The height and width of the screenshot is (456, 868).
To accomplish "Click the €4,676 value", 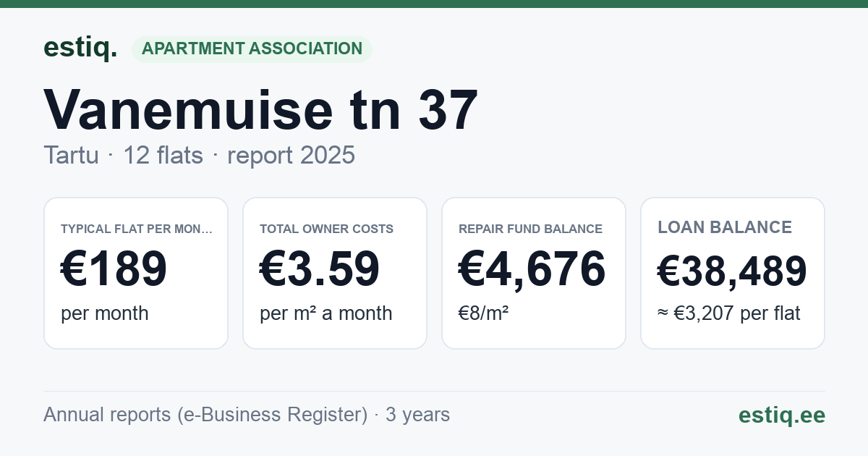I will click(532, 269).
